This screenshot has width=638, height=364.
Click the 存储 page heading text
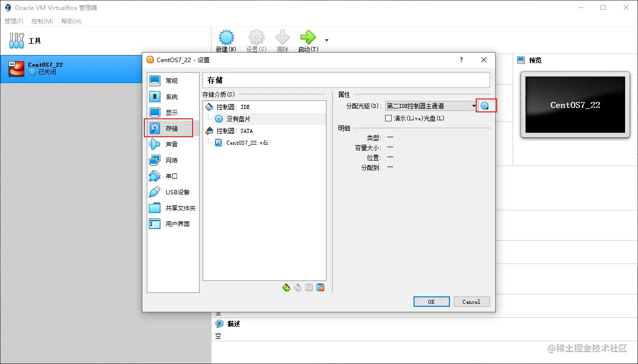[214, 81]
